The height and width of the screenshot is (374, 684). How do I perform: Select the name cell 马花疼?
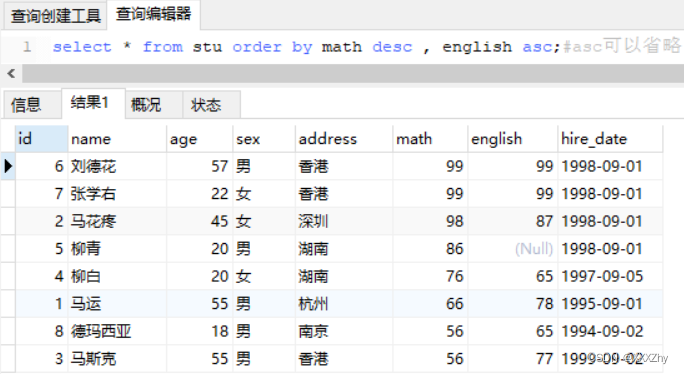pyautogui.click(x=117, y=221)
